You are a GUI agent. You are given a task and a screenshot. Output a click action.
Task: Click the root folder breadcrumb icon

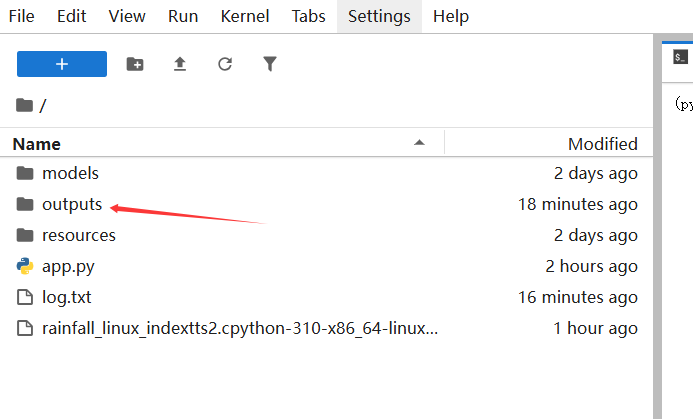[x=25, y=105]
